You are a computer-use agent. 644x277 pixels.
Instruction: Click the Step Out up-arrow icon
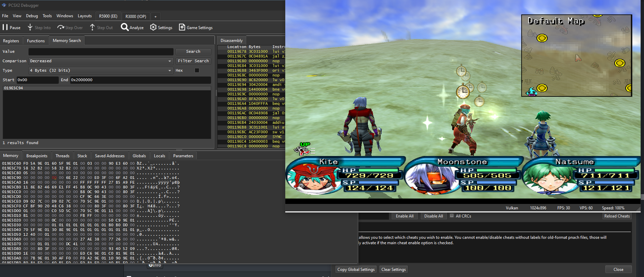92,27
